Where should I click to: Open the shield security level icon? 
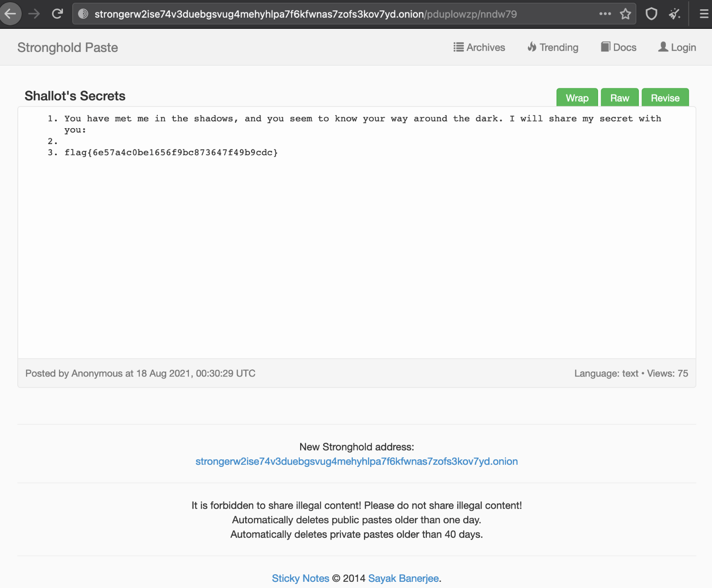(651, 14)
